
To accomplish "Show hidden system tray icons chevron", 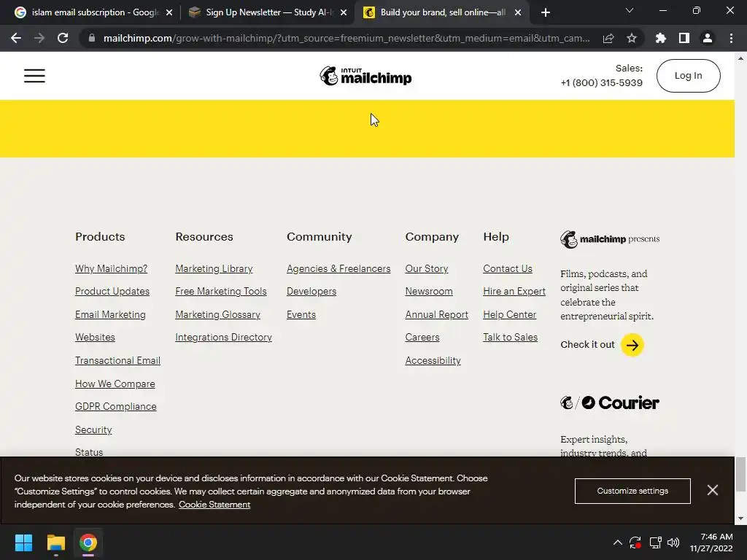I will tap(617, 542).
